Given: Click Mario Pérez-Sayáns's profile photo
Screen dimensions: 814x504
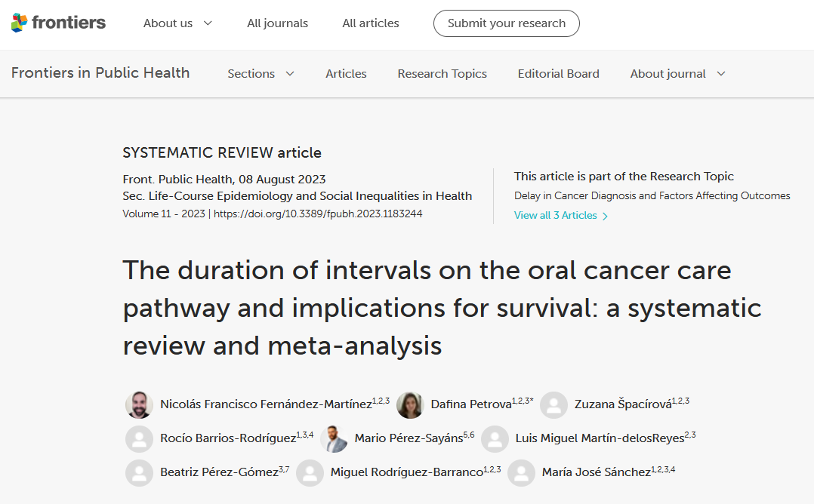Looking at the screenshot, I should (334, 438).
